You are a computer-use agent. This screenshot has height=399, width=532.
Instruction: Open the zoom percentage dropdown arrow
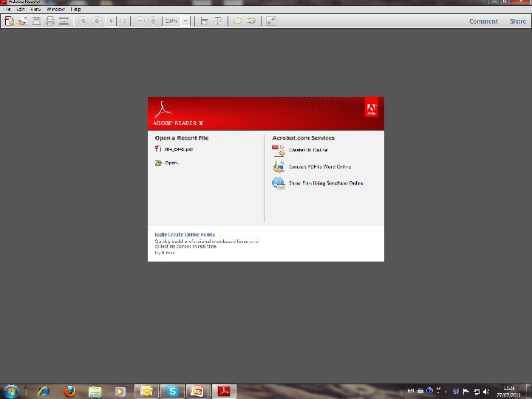[x=185, y=21]
